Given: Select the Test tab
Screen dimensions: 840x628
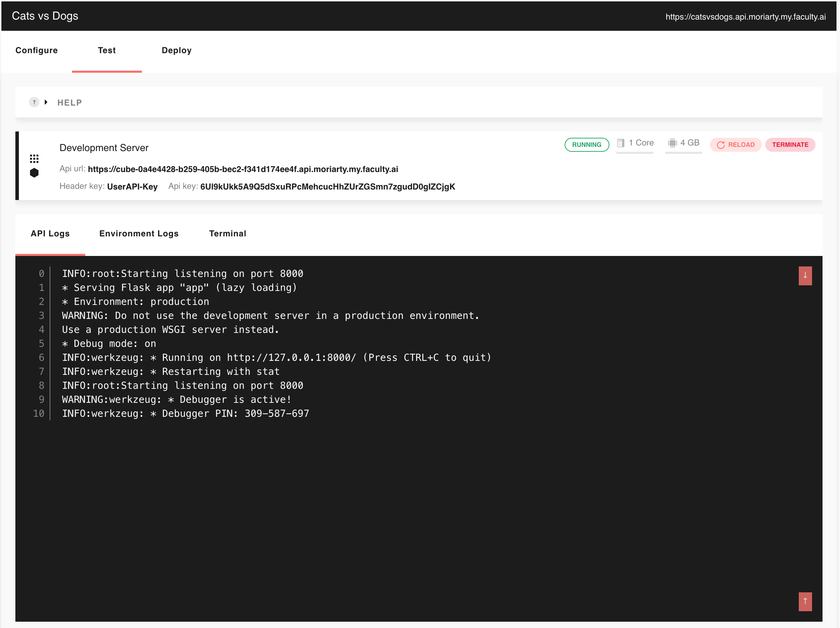Looking at the screenshot, I should 107,51.
